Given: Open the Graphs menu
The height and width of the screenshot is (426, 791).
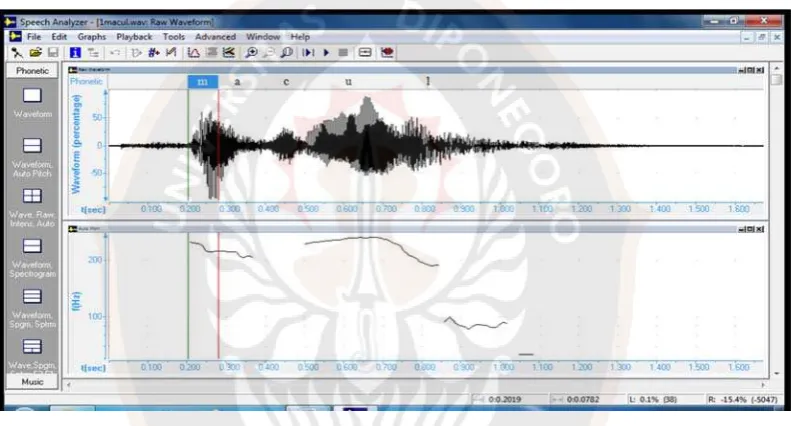Looking at the screenshot, I should click(92, 37).
